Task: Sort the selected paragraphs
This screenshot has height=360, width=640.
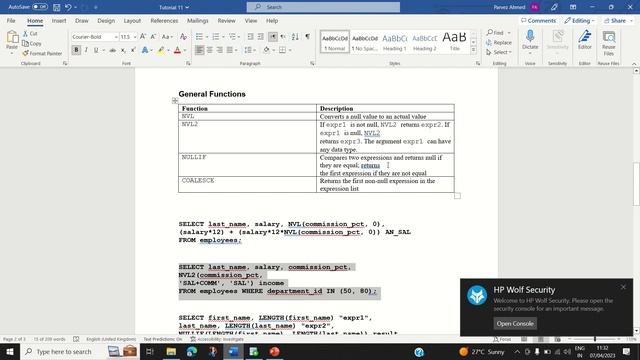Action: click(x=295, y=37)
